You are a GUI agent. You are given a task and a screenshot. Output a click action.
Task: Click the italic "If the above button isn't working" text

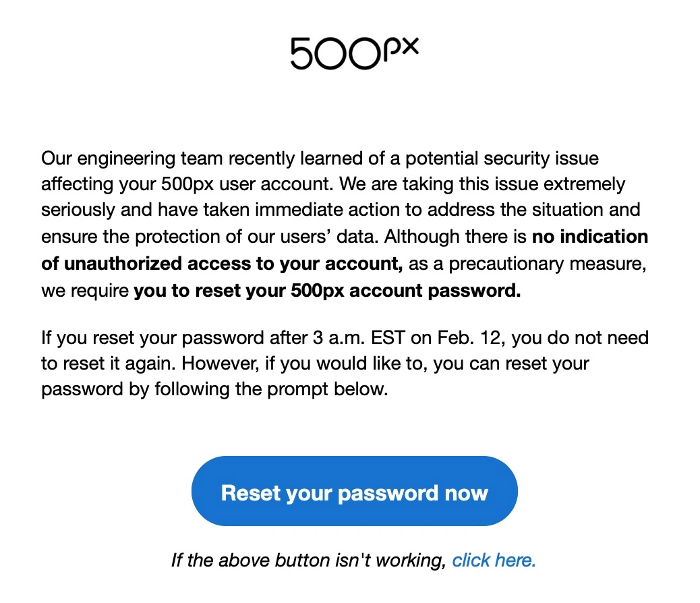(308, 560)
